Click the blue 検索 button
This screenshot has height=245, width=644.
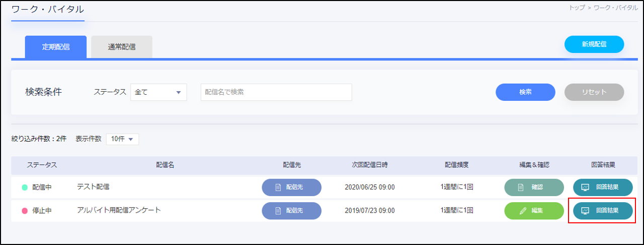[x=525, y=92]
